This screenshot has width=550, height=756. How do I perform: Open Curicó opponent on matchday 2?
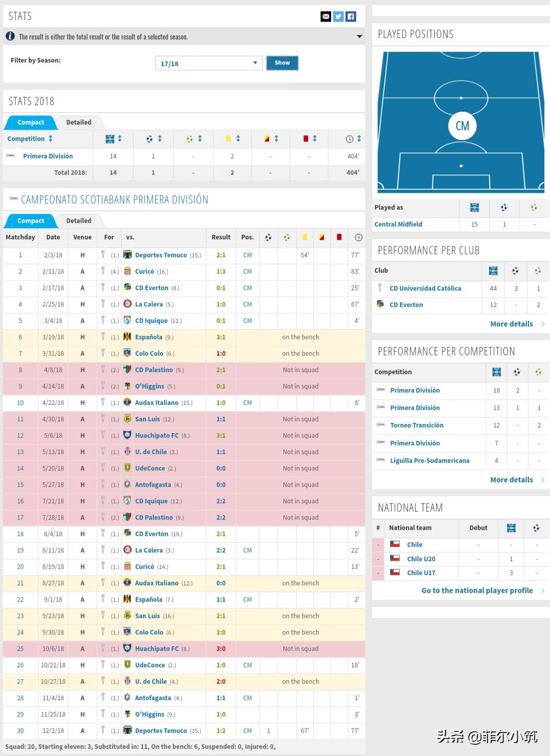tap(145, 271)
